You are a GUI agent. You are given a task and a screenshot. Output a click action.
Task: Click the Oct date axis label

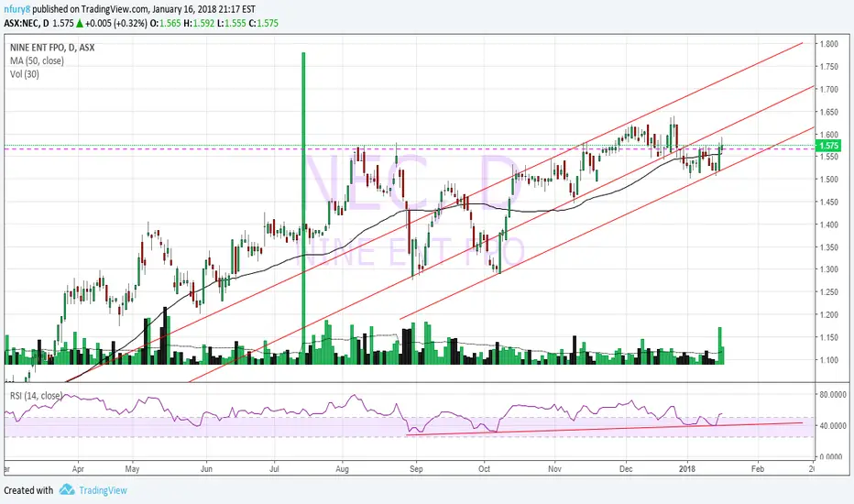tap(484, 468)
